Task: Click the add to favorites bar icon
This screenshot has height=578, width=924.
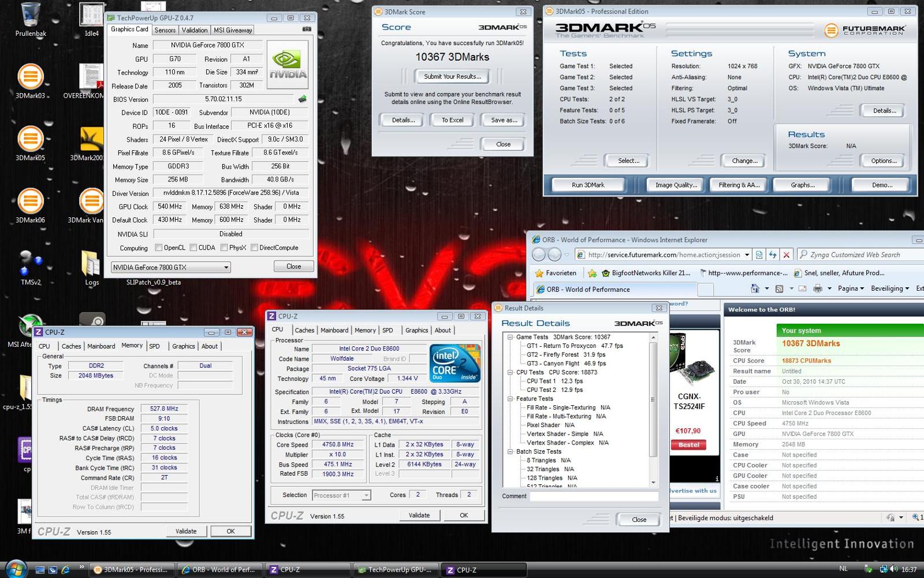Action: [592, 273]
